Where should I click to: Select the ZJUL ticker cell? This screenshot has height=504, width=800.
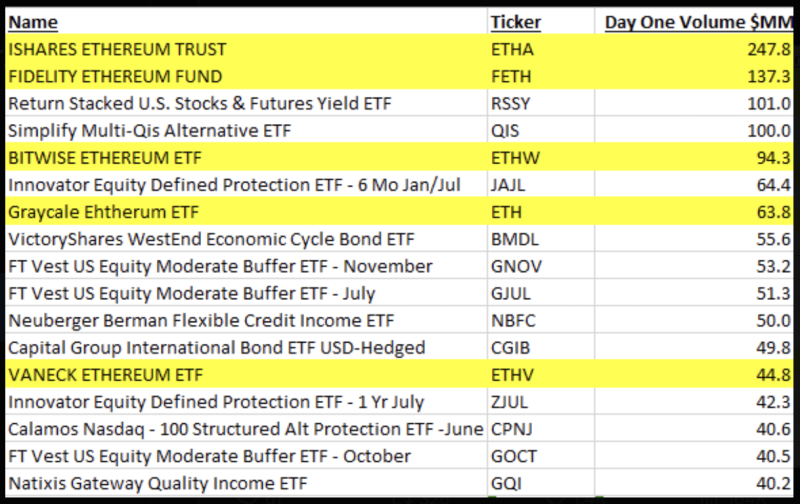pos(541,401)
